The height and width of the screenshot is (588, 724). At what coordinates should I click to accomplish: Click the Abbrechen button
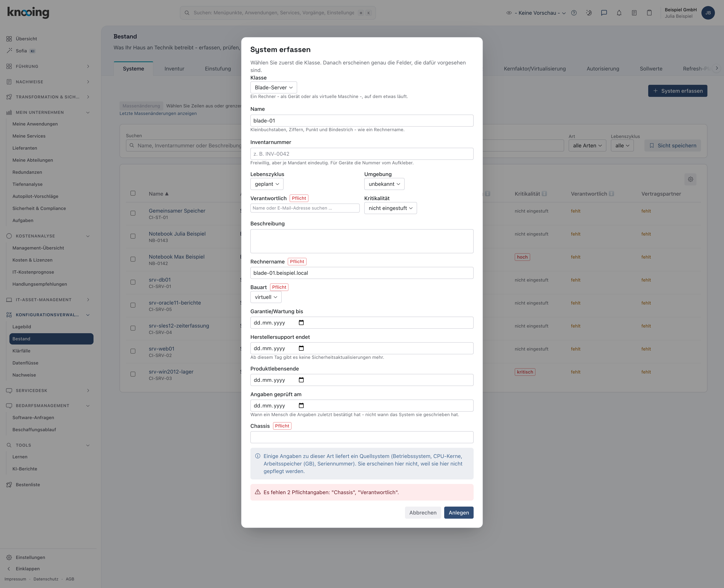(x=423, y=512)
